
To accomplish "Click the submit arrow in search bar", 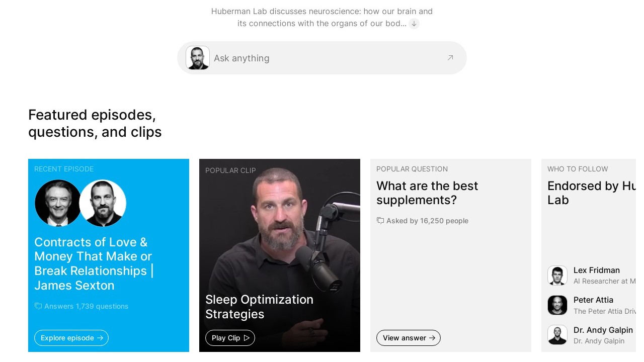I will pyautogui.click(x=450, y=58).
